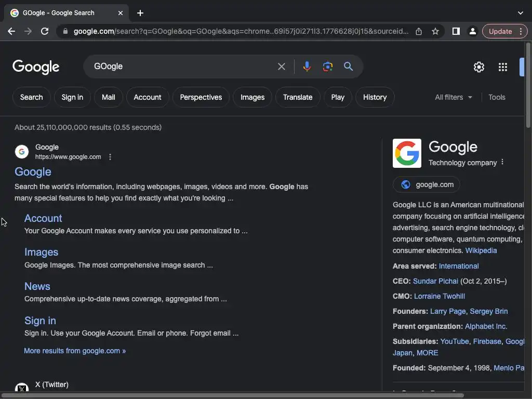The width and height of the screenshot is (532, 399).
Task: Share this page via share icon
Action: click(x=419, y=31)
